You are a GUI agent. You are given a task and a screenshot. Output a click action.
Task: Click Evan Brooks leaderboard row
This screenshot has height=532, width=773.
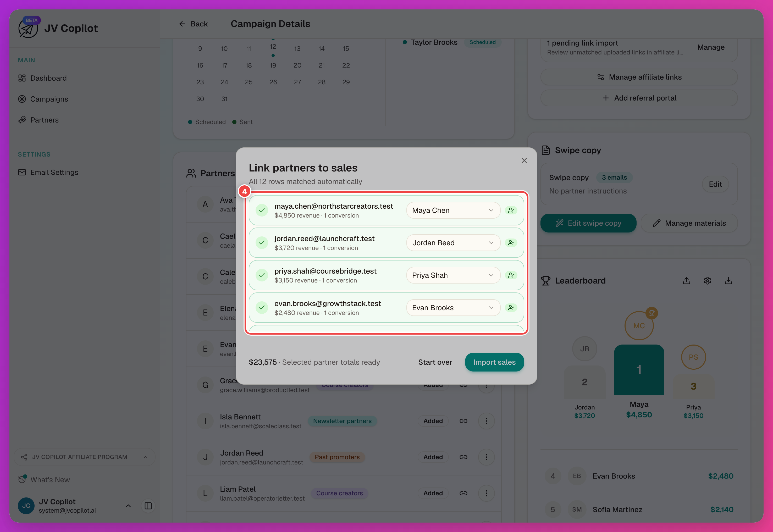coord(639,476)
